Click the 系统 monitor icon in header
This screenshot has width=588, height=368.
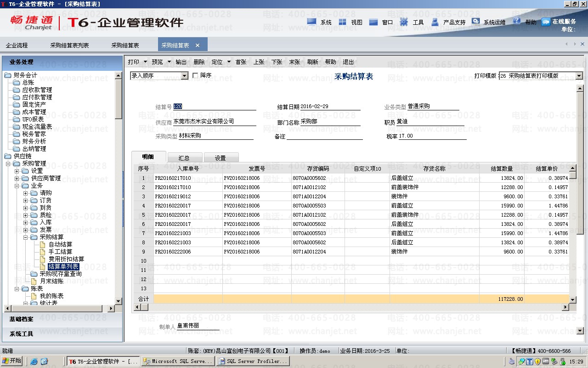[x=312, y=22]
